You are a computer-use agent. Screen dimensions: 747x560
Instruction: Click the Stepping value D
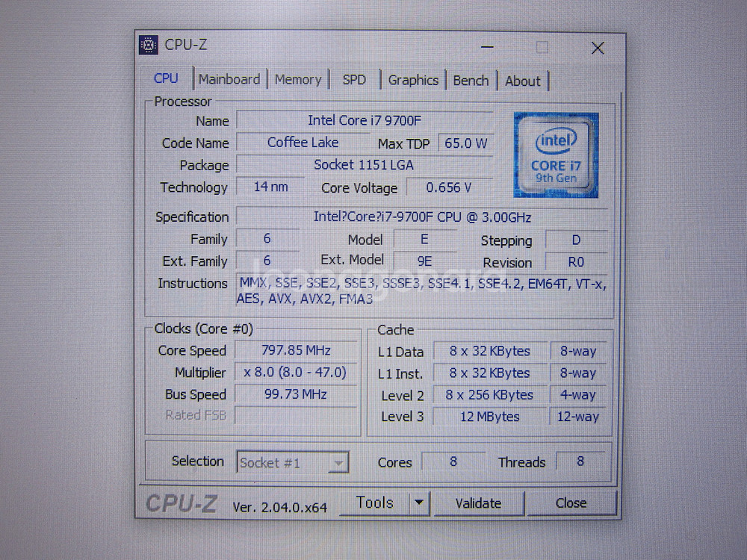(x=577, y=240)
